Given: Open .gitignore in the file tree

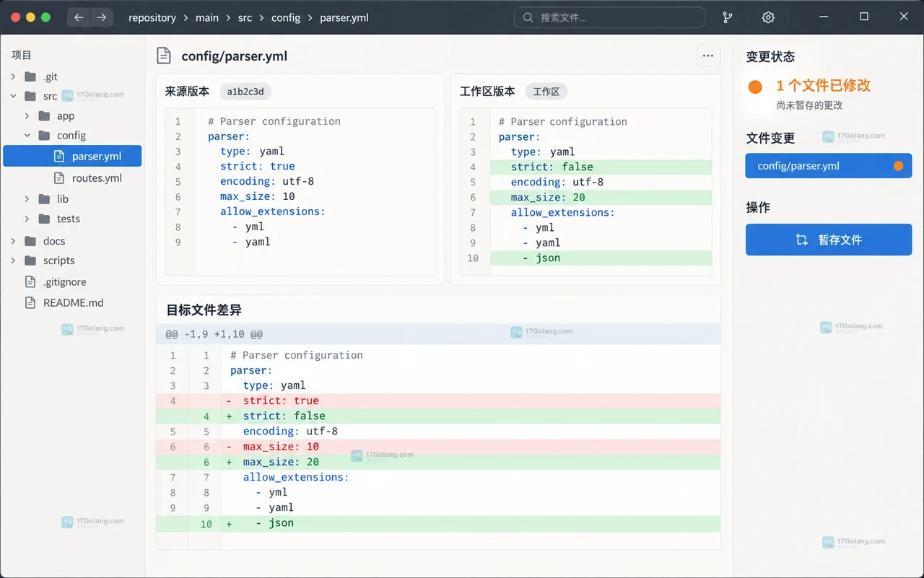Looking at the screenshot, I should click(x=64, y=281).
